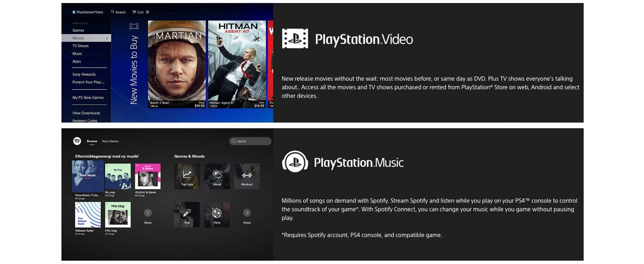Open The Martian movie poster

click(x=177, y=64)
